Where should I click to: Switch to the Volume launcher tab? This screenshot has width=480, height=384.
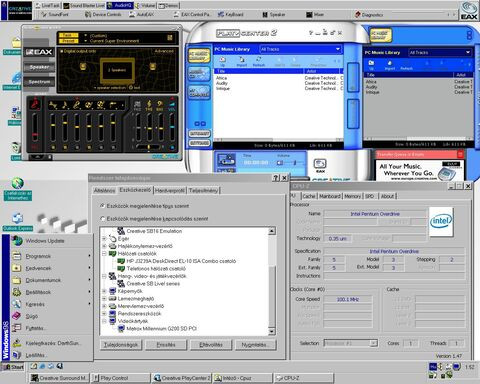pyautogui.click(x=145, y=5)
